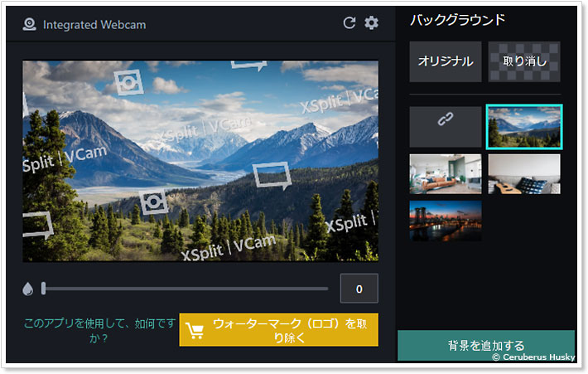Choose the living room with orange sofa thumbnail
The image size is (588, 374).
445,174
